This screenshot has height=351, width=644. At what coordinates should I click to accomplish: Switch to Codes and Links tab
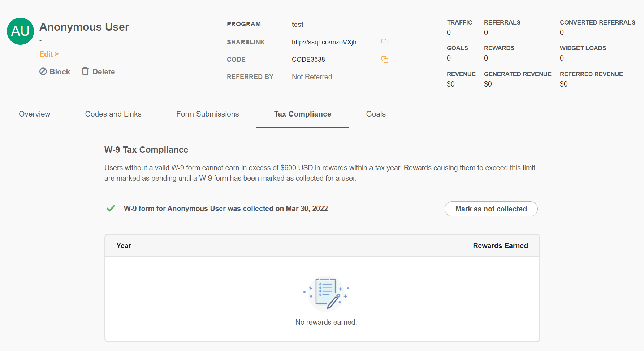coord(113,114)
